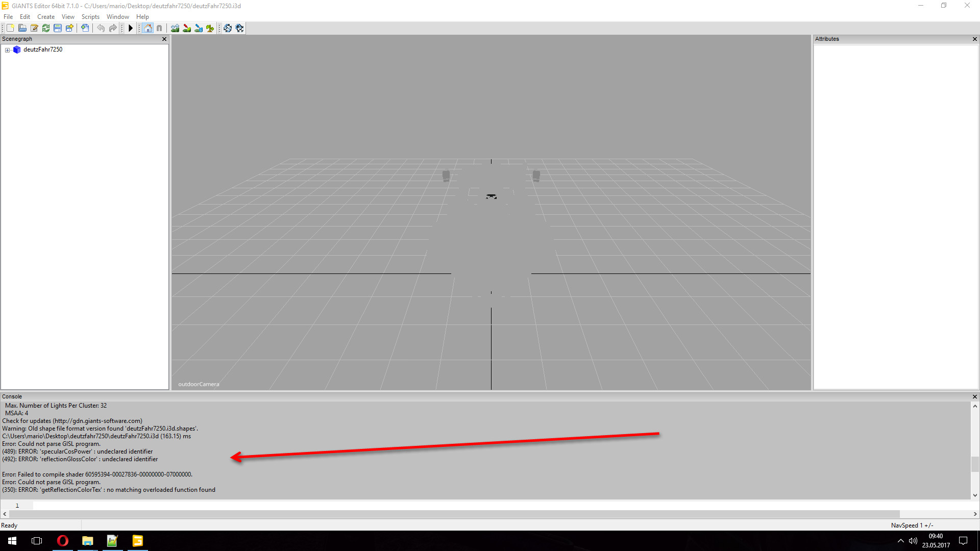Click the green Reload file icon
This screenshot has width=980, height=551.
click(x=46, y=28)
